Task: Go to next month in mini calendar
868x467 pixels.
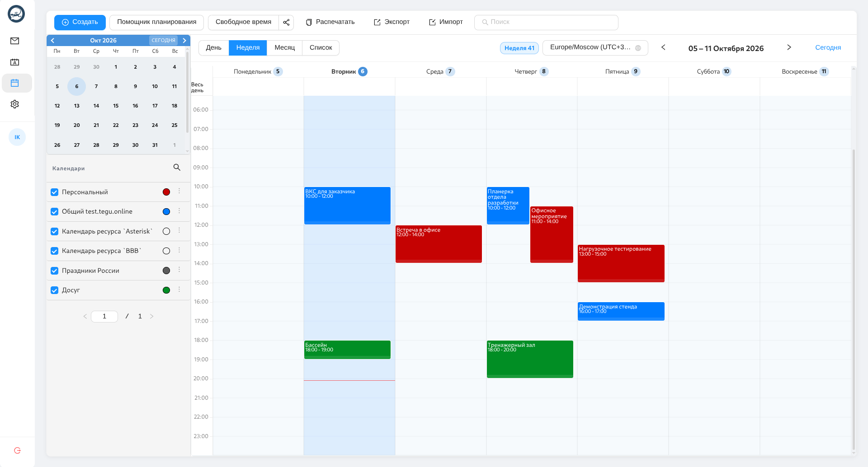Action: point(184,41)
